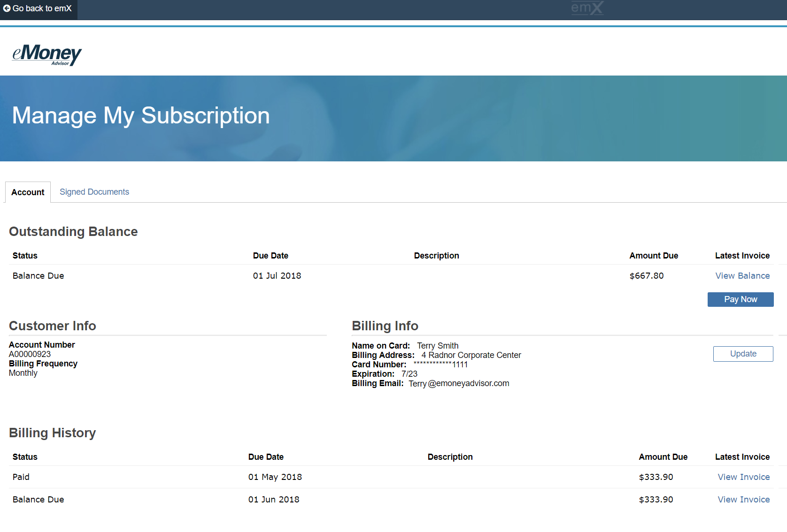The height and width of the screenshot is (532, 787).
Task: Click the Terry@emoneyadvisor.com billing email
Action: [x=459, y=383]
